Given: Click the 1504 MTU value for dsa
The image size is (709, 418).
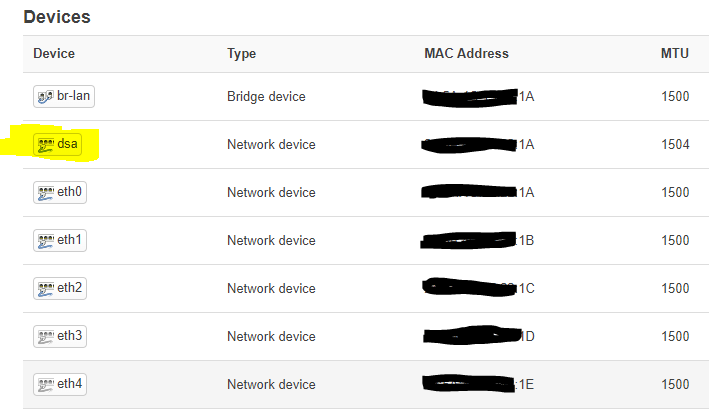Looking at the screenshot, I should click(675, 144).
